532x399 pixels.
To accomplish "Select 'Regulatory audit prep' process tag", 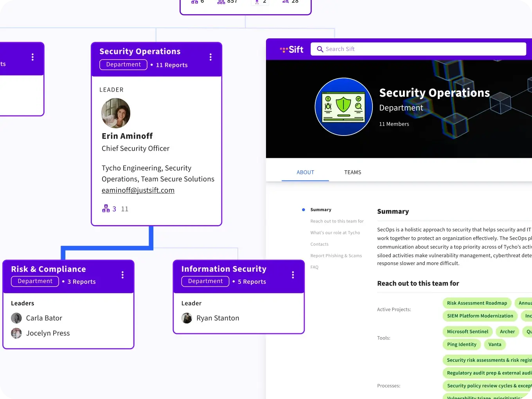I will (487, 373).
